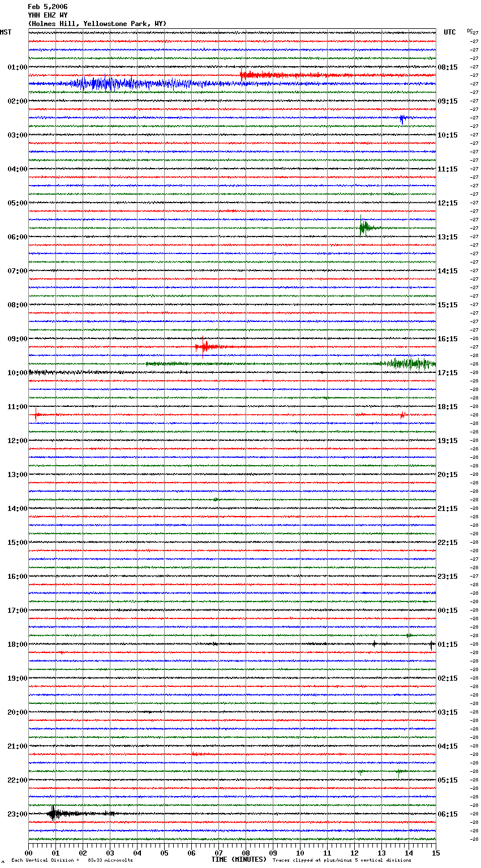Click the 'Traces clipped at plus/minus 5 vertical divisions' note
481x868 pixels.
click(x=342, y=861)
